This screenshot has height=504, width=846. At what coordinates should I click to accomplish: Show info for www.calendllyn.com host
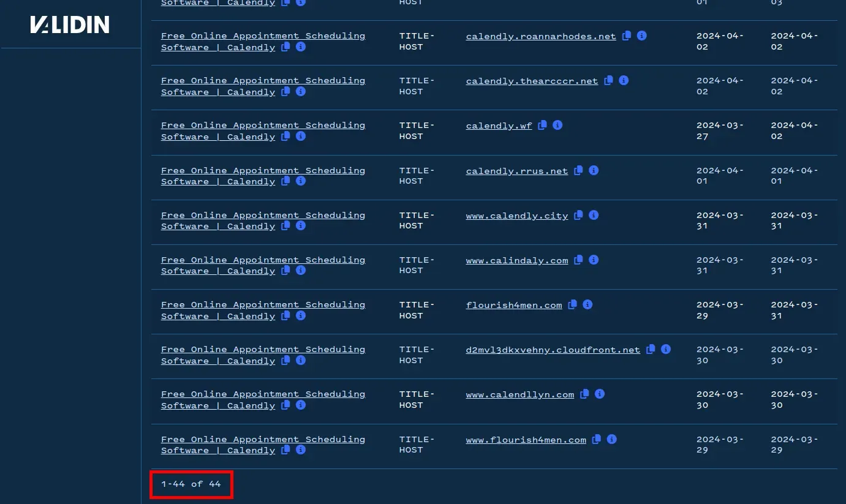click(x=600, y=394)
